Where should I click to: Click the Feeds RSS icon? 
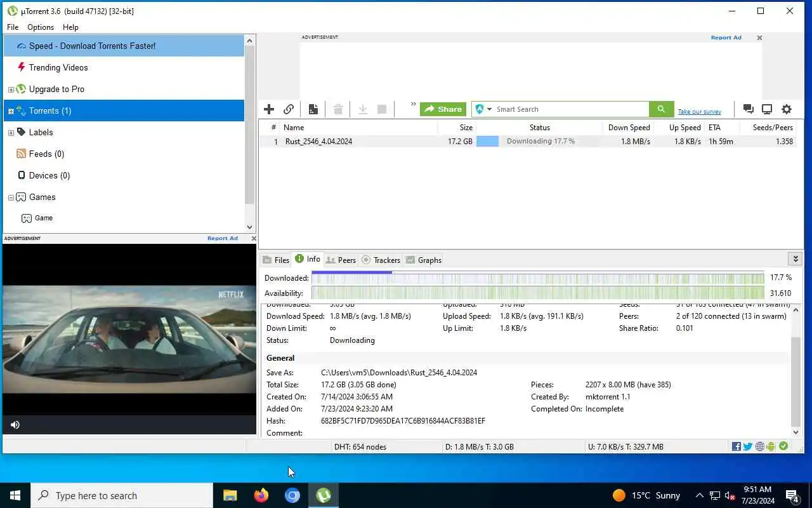pos(21,154)
